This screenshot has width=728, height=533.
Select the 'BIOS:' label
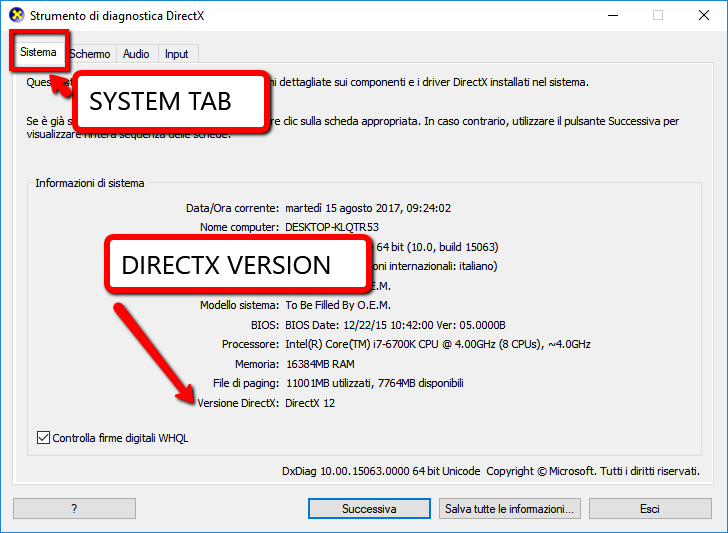pyautogui.click(x=265, y=325)
